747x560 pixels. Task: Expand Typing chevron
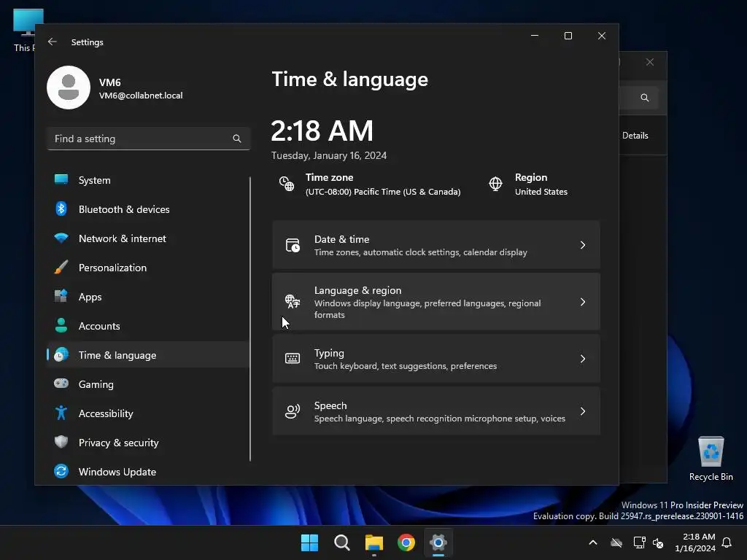click(583, 359)
